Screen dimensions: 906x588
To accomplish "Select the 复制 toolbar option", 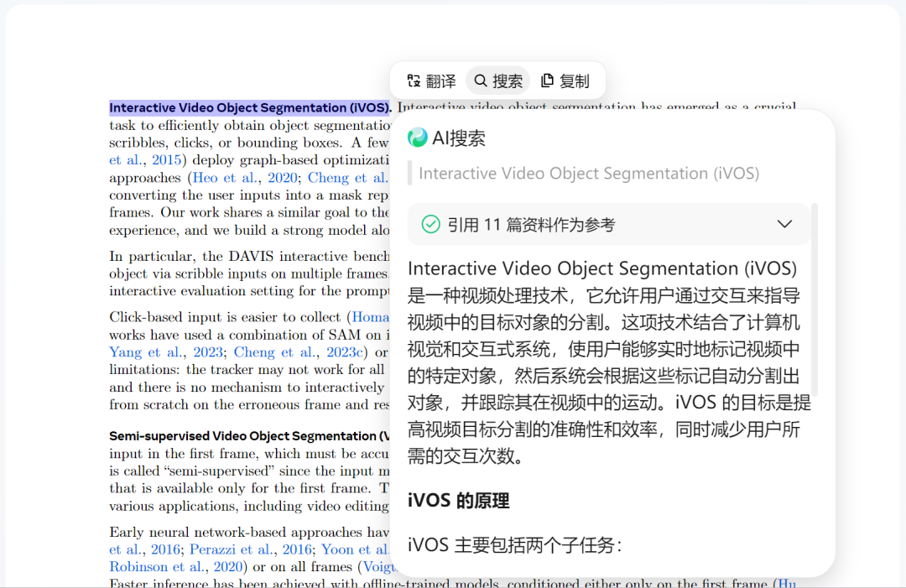I will [565, 81].
